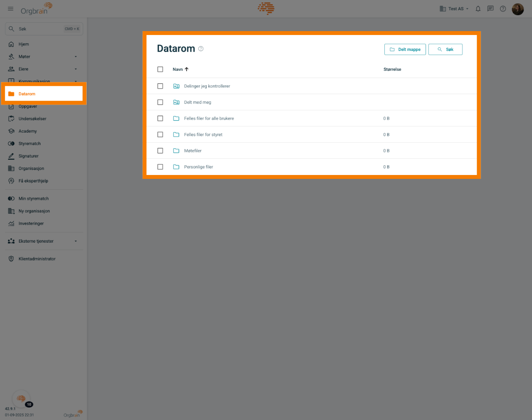This screenshot has width=532, height=420.
Task: Open the user profile avatar
Action: (x=518, y=9)
